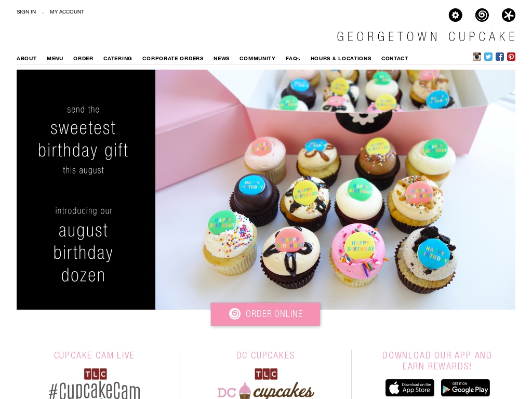Viewport: 532px width, 399px height.
Task: Click the pink Order Online button
Action: click(x=265, y=314)
